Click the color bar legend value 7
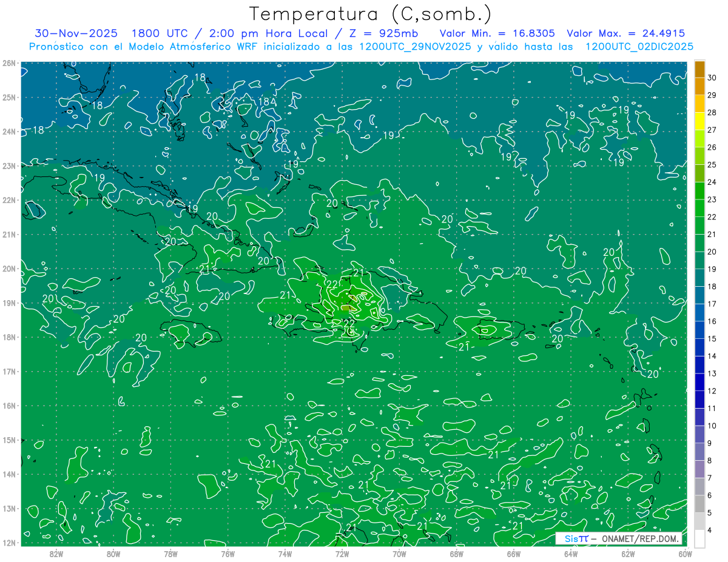 (711, 478)
